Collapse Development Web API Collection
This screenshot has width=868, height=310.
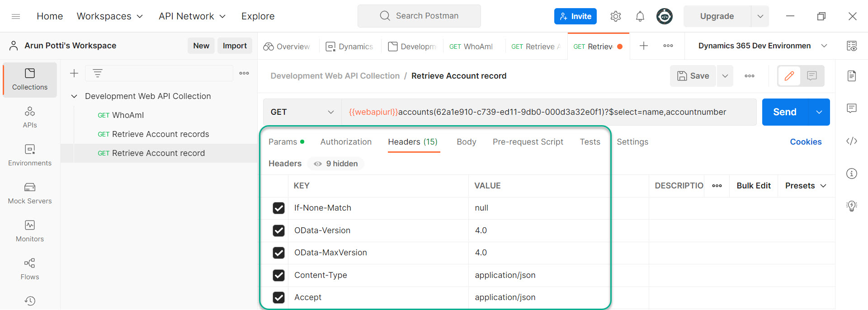[x=75, y=96]
